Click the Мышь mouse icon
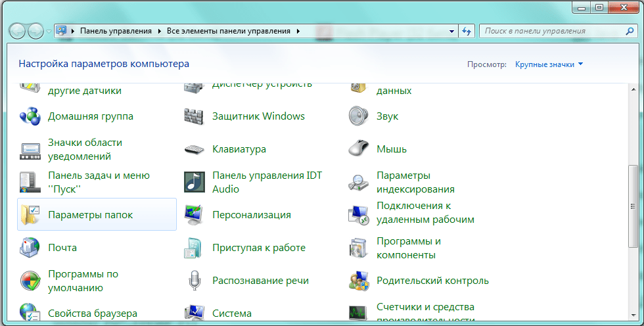This screenshot has width=644, height=326. coord(359,149)
